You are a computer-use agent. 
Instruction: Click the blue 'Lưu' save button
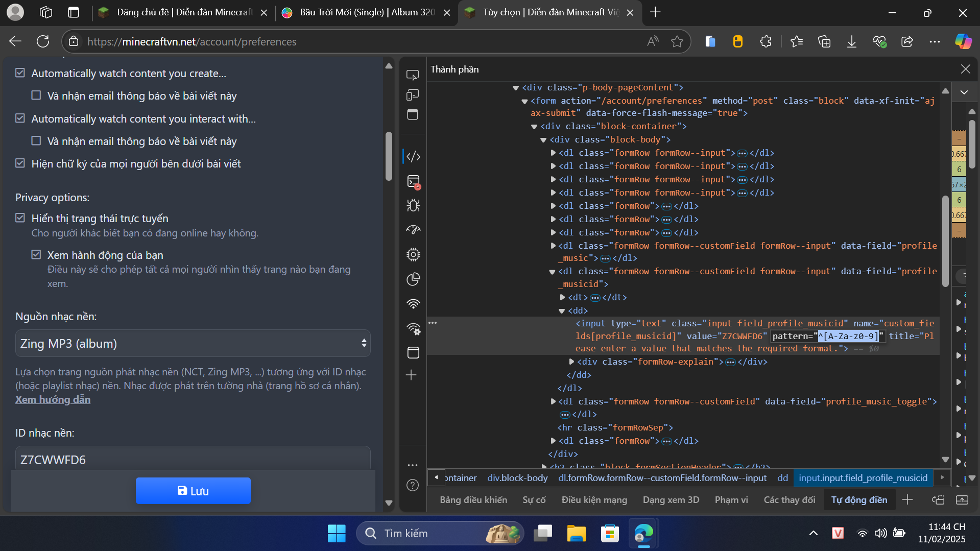coord(193,491)
